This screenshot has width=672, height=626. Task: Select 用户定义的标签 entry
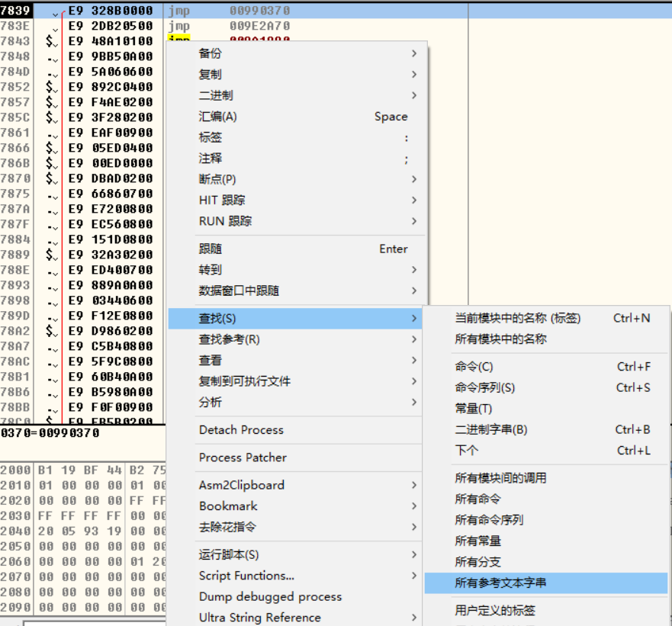(x=495, y=611)
